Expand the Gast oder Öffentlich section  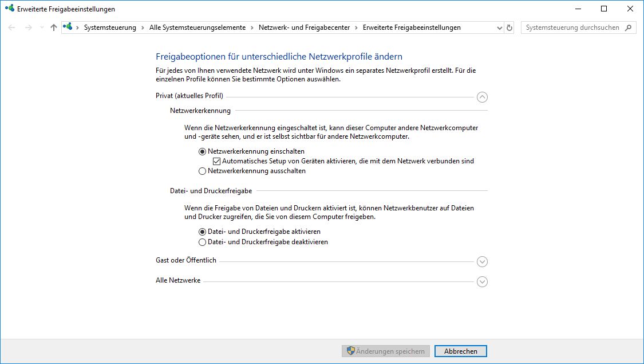pos(482,261)
